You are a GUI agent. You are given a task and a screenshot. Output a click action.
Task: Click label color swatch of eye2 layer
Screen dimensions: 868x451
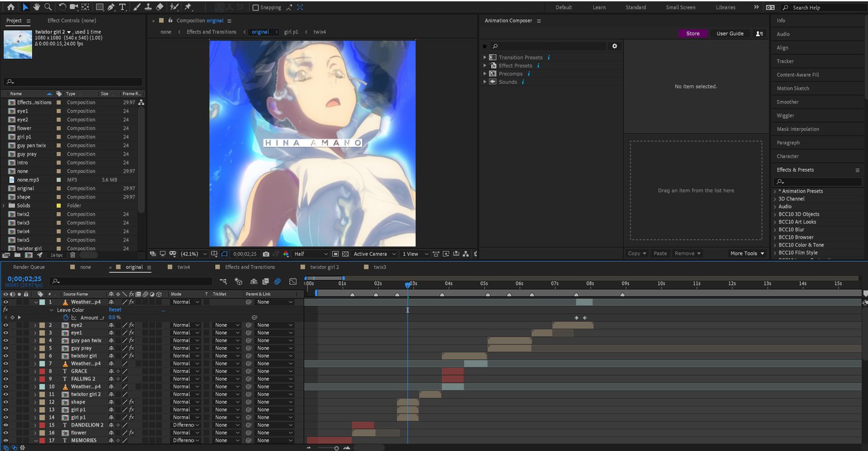42,325
